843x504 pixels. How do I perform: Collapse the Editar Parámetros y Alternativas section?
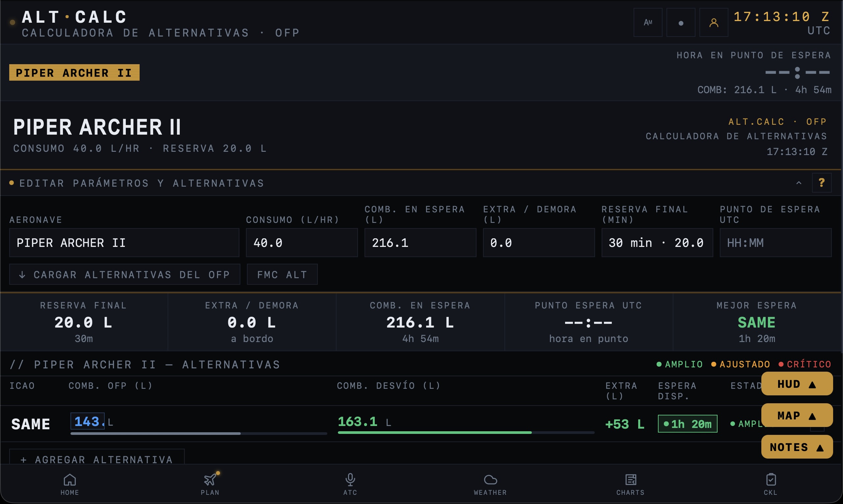(x=799, y=183)
